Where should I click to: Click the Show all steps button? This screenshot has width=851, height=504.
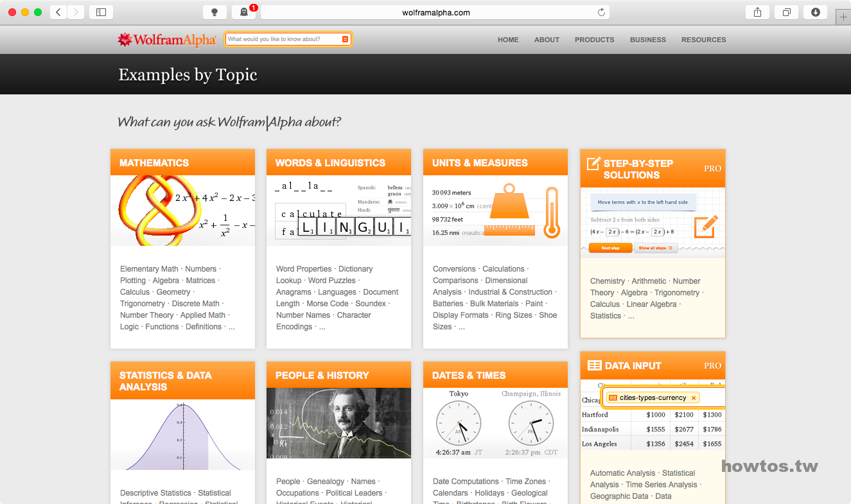click(x=655, y=248)
